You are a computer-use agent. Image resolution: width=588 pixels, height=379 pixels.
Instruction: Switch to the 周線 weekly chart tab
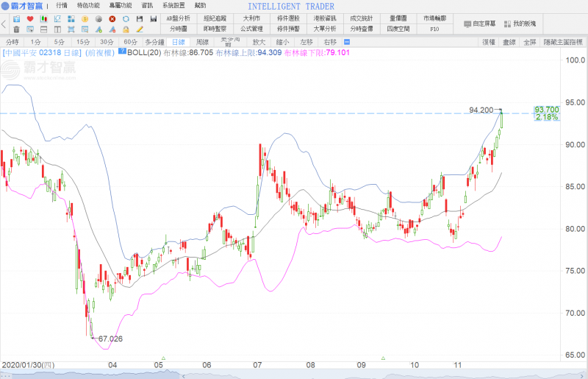point(203,42)
